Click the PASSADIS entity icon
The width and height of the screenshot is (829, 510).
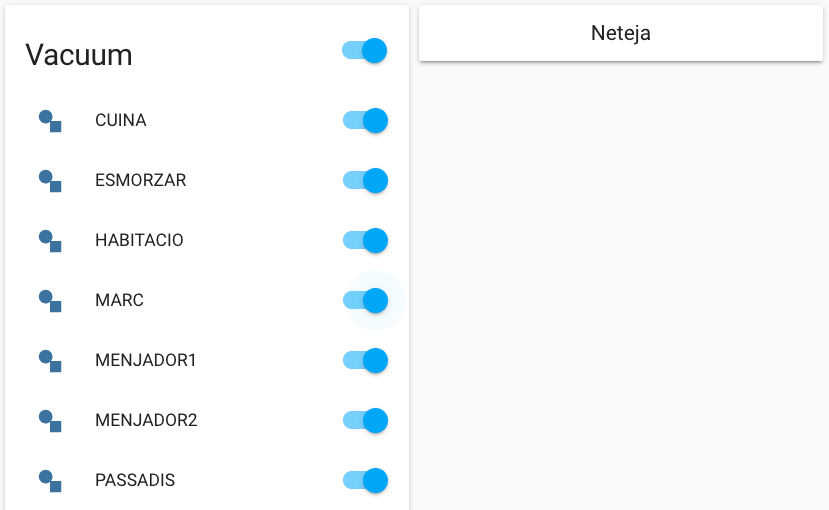tap(50, 480)
